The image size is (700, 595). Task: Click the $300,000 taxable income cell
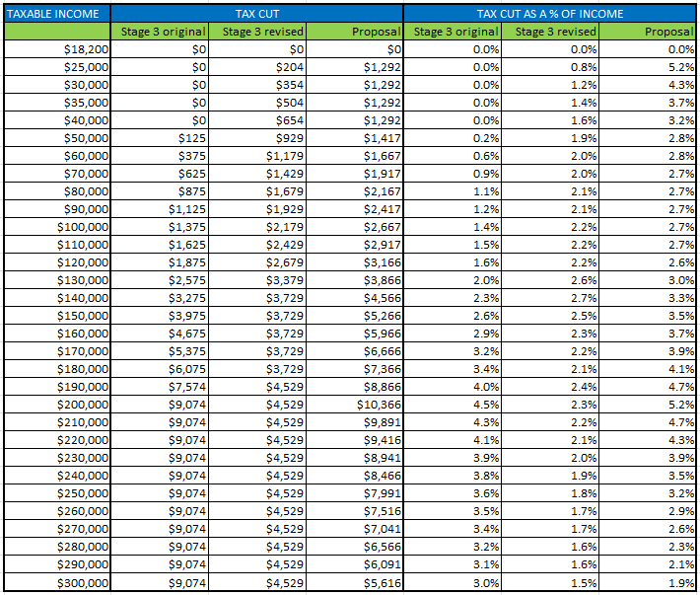coord(56,584)
